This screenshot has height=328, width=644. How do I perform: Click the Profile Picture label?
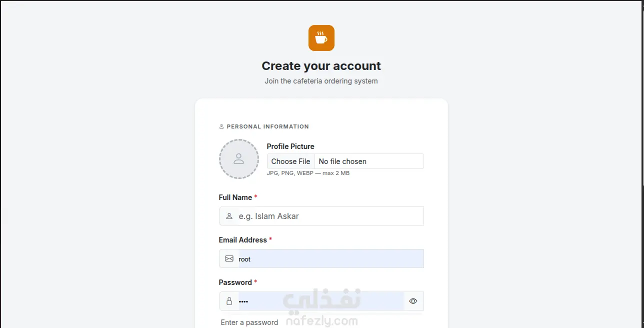click(290, 146)
